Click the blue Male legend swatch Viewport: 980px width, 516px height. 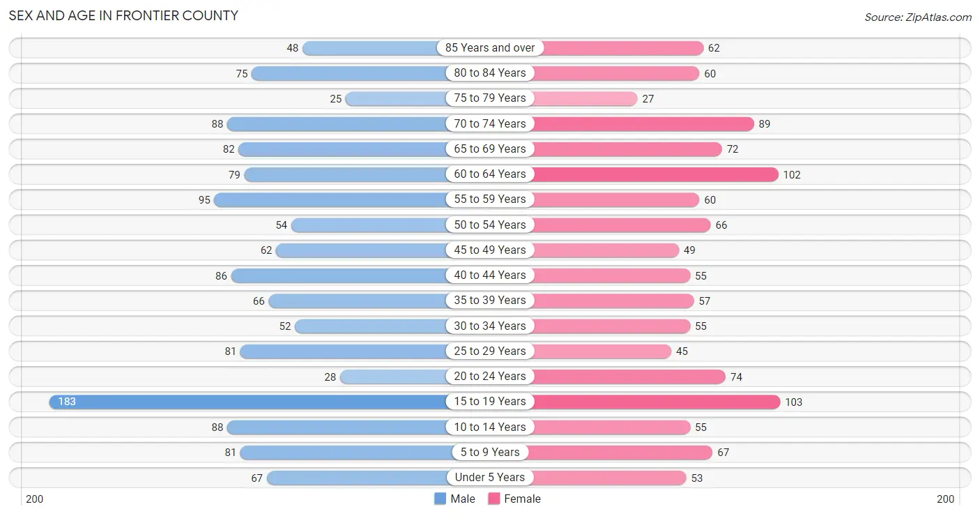click(x=440, y=499)
